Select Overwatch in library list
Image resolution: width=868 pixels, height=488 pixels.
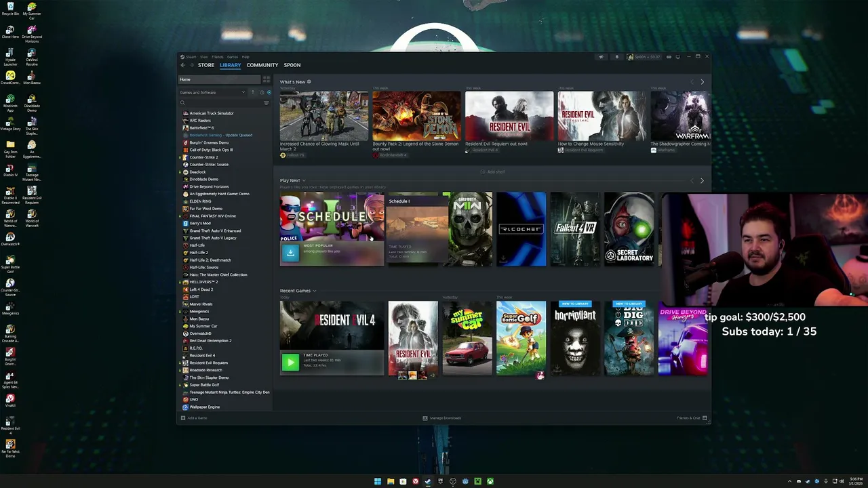(200, 333)
